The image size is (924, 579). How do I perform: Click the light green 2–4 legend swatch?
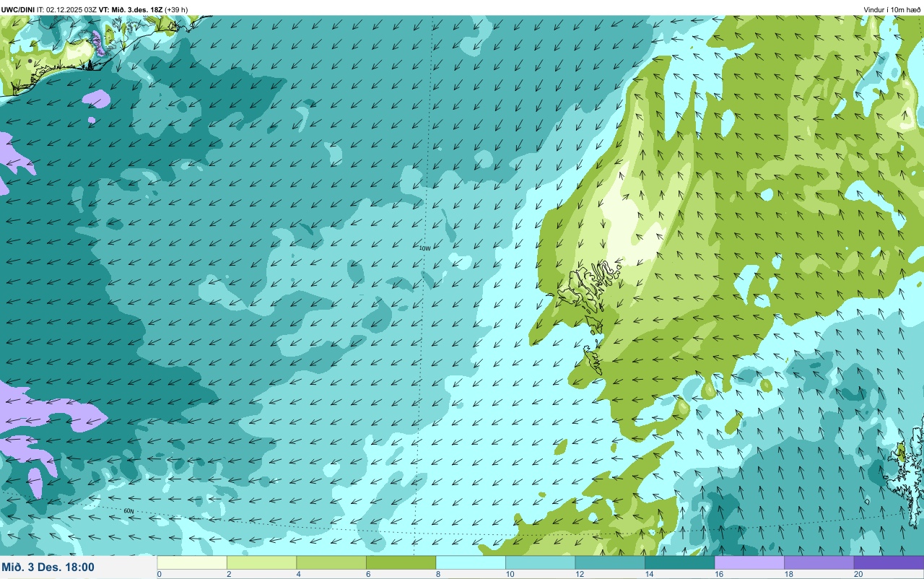click(261, 562)
